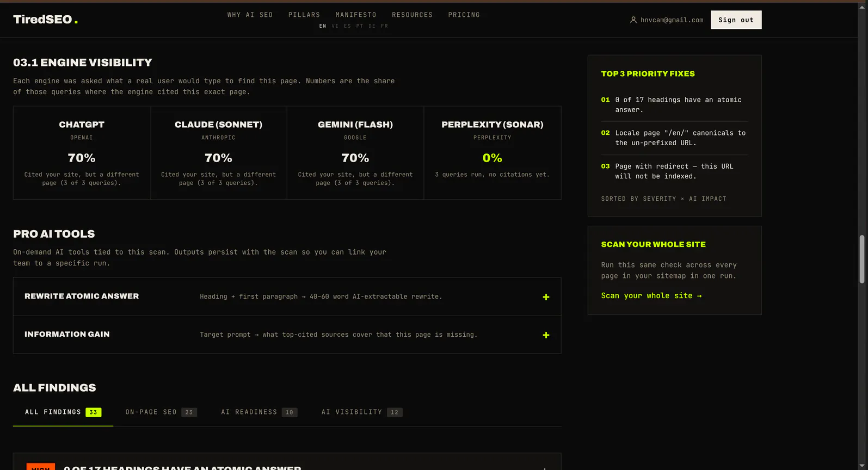This screenshot has height=470, width=868.
Task: Click the Scan Your Whole Site heading
Action: coord(653,245)
